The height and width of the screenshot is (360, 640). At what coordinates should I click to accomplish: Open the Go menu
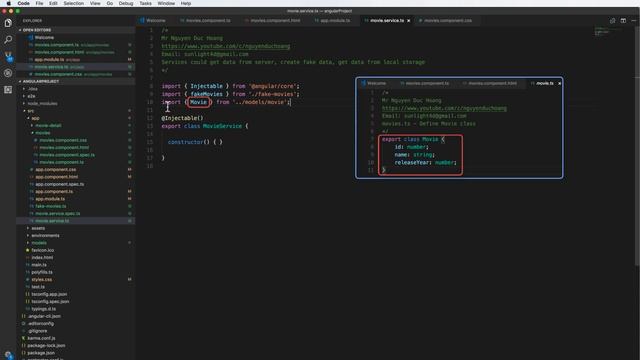(109, 3)
